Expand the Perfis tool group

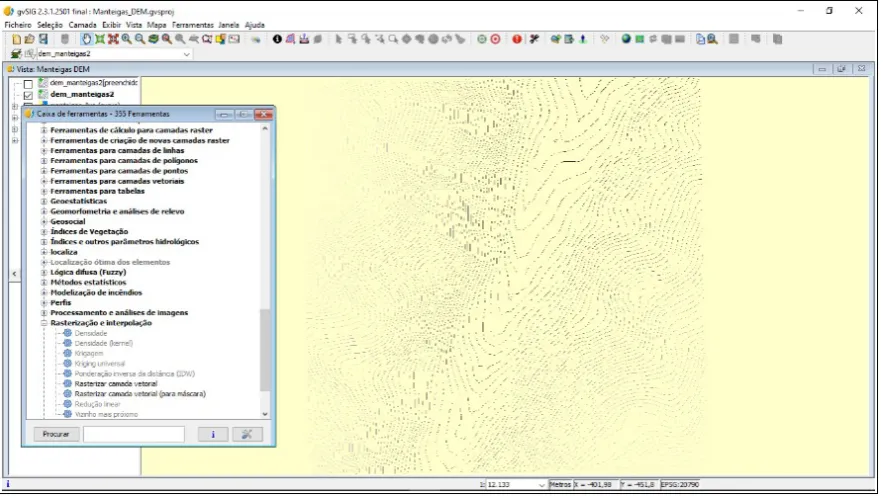pyautogui.click(x=44, y=303)
